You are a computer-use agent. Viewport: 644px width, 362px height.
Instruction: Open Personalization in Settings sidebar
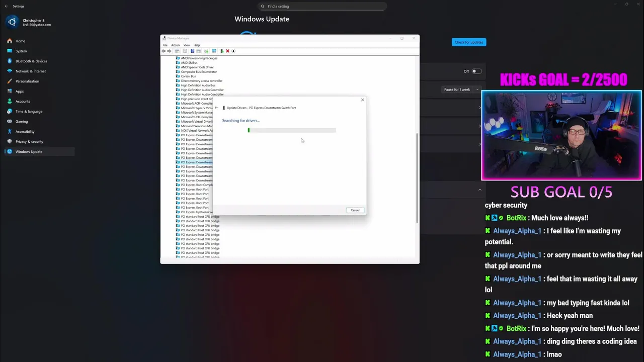tap(40, 81)
